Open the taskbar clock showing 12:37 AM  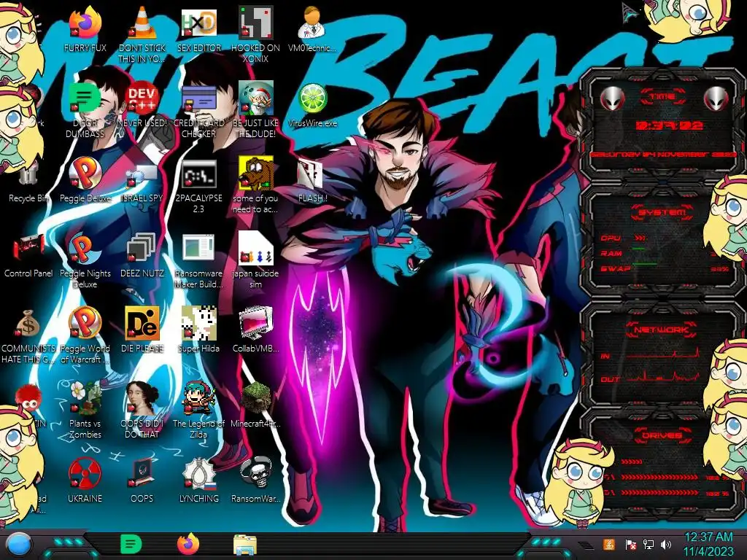pos(708,545)
